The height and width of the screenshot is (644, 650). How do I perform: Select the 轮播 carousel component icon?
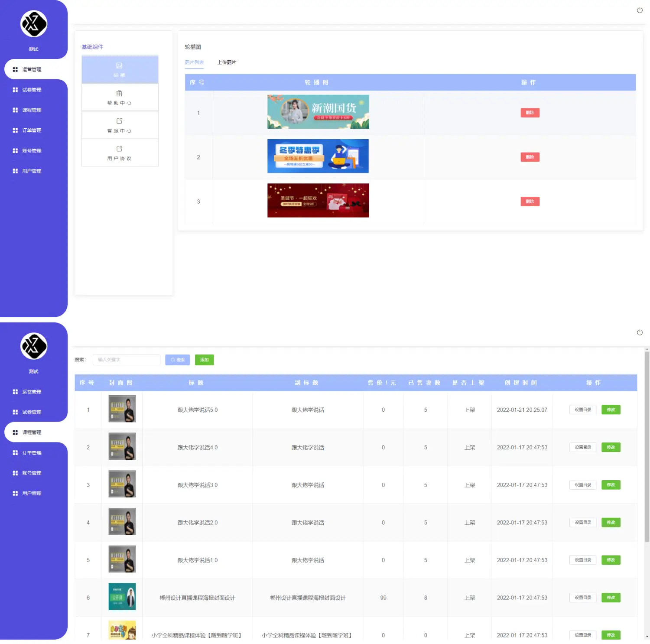(119, 66)
